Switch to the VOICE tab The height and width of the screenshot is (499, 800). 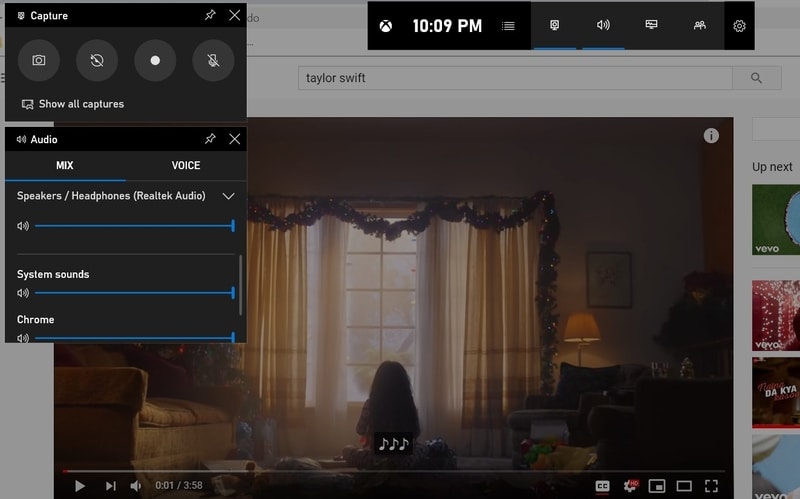click(x=186, y=166)
